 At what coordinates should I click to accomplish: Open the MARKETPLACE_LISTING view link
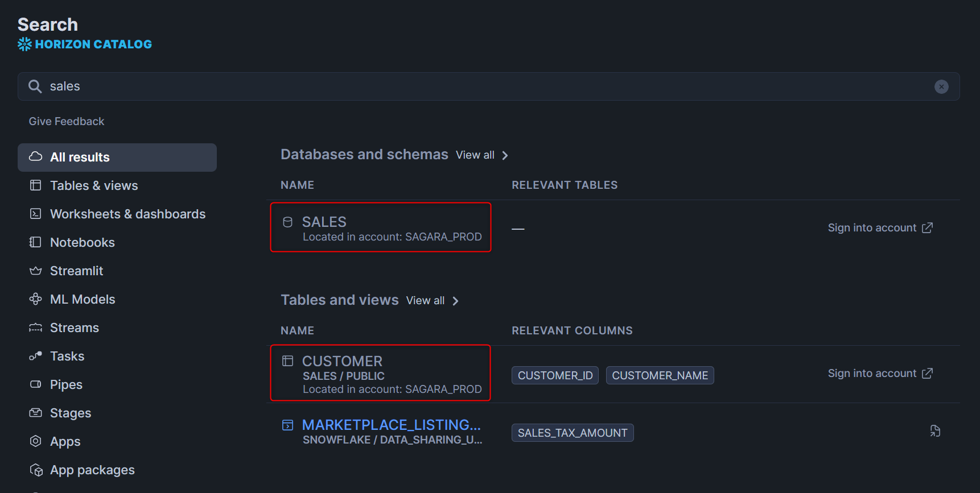point(391,425)
